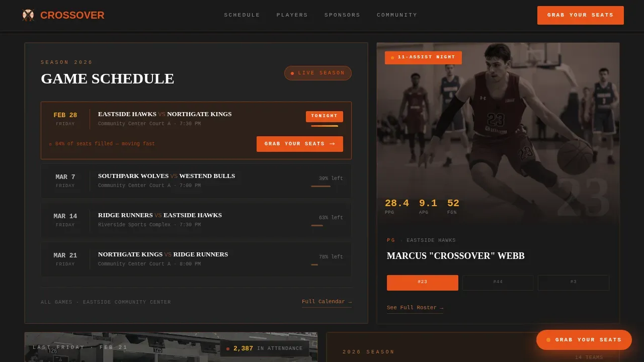Click Community Center Court A 8:00 PM text
Screen dimensions: 644x362
point(149,264)
